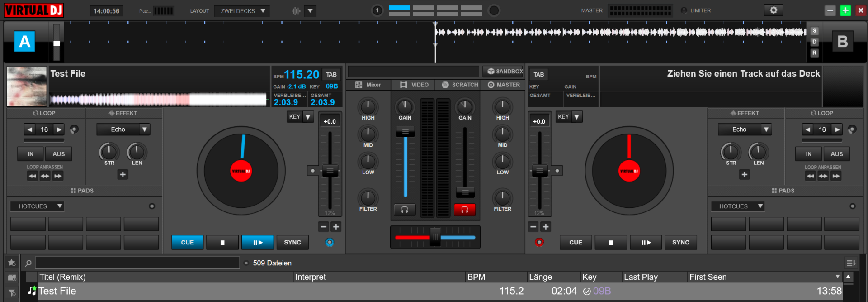Click deck B TAB button
This screenshot has width=868, height=302.
[x=539, y=75]
